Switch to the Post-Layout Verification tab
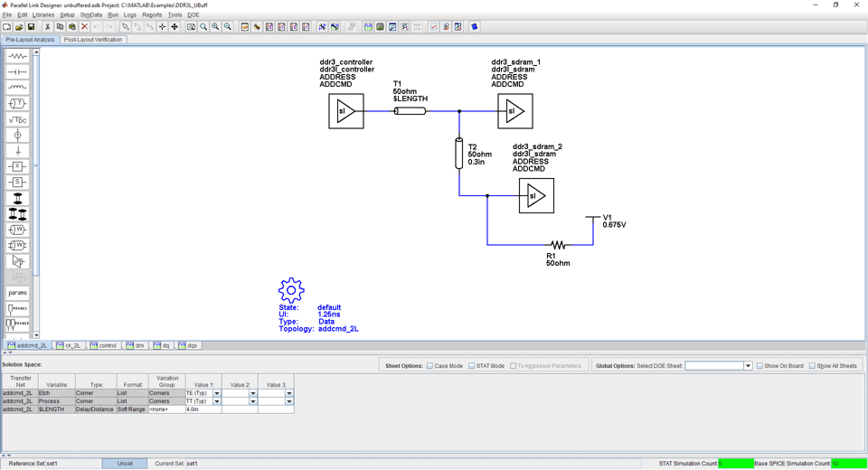This screenshot has width=868, height=470. click(93, 40)
